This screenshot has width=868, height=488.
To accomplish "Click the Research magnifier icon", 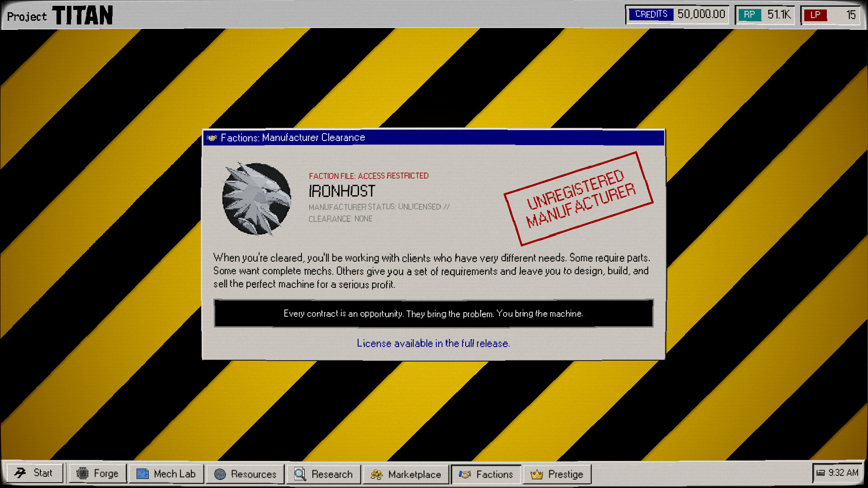I will [300, 474].
